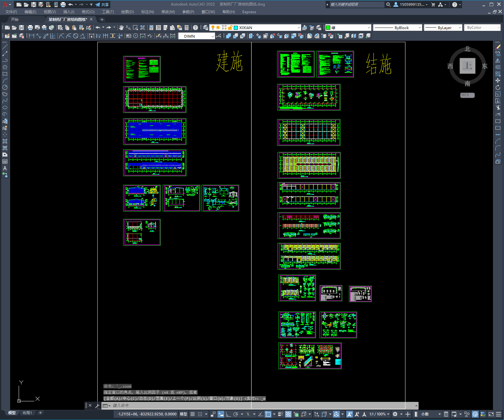The height and width of the screenshot is (420, 504).
Task: Toggle ortho mode in status bar
Action: (x=228, y=414)
